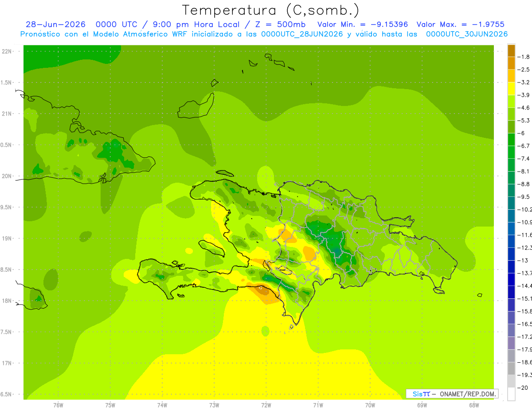Click the topmost dark-orange legend swatch above -1.8
The width and height of the screenshot is (532, 411).
click(511, 51)
